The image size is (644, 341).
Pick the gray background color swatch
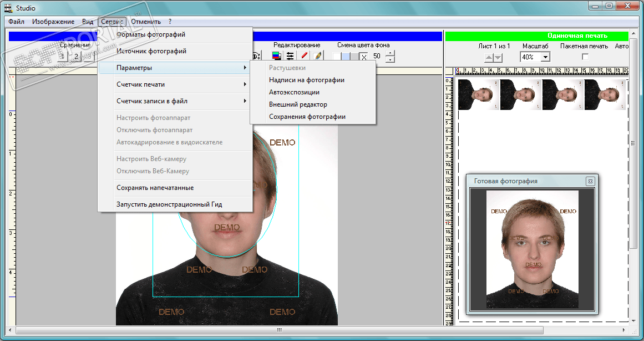[354, 57]
